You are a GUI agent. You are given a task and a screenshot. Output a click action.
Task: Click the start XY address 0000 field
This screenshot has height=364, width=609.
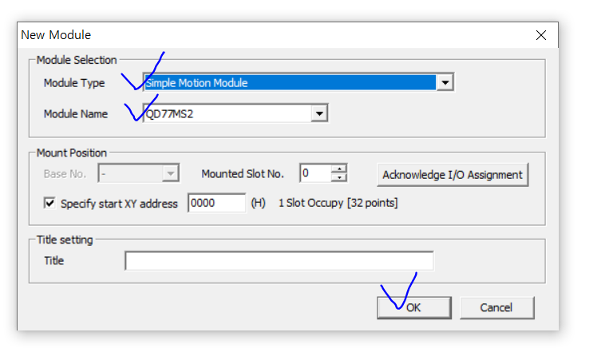pos(217,203)
